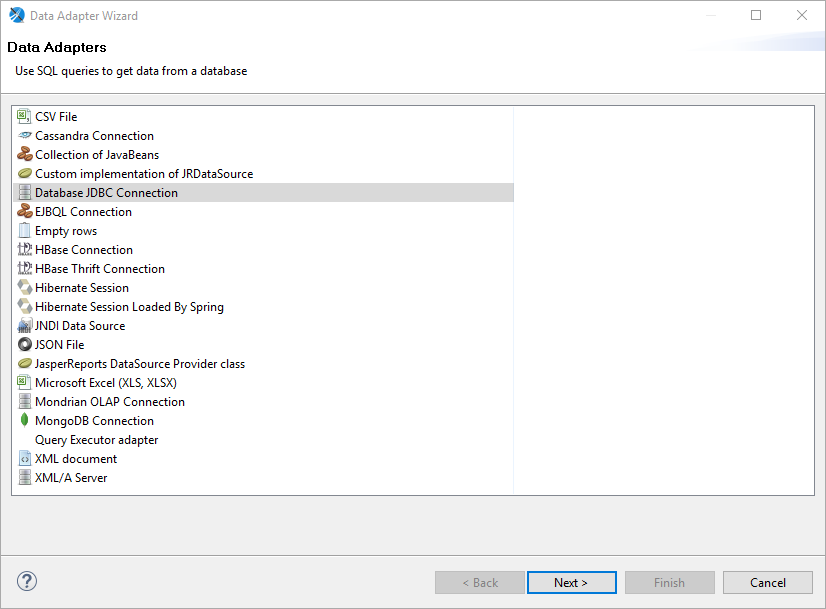826x609 pixels.
Task: Click the HBase Connection icon
Action: click(25, 250)
